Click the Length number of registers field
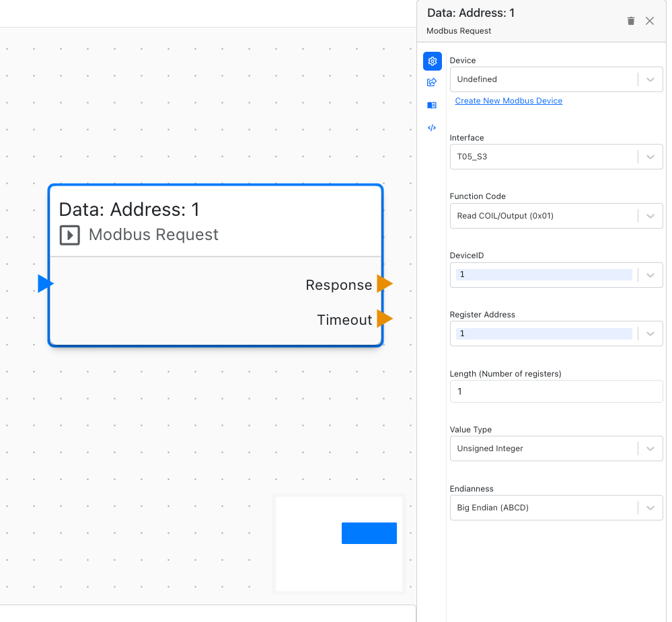The height and width of the screenshot is (622, 672). (x=556, y=391)
